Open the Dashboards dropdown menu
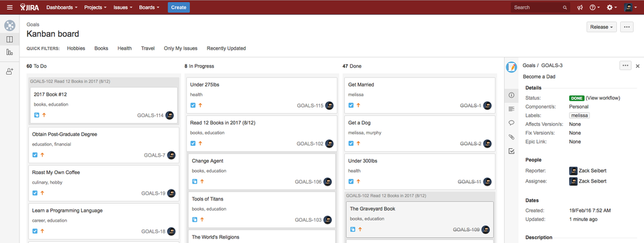This screenshot has width=644, height=243. point(62,7)
